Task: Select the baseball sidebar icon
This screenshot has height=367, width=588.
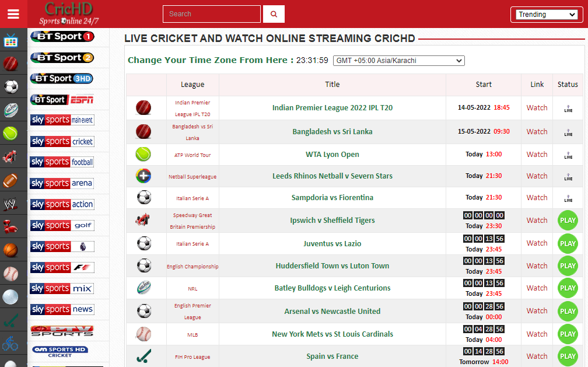Action: coord(10,274)
